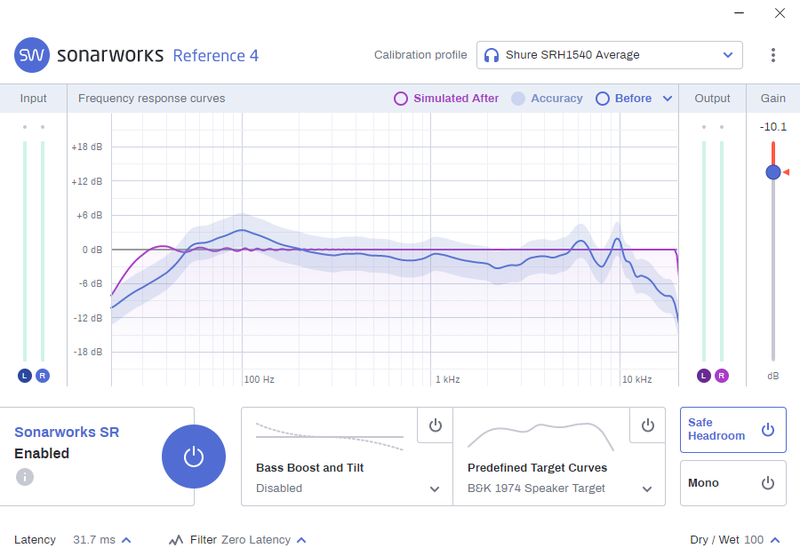Viewport: 800px width, 548px height.
Task: Toggle Predefined Target Curves power button
Action: 647,425
